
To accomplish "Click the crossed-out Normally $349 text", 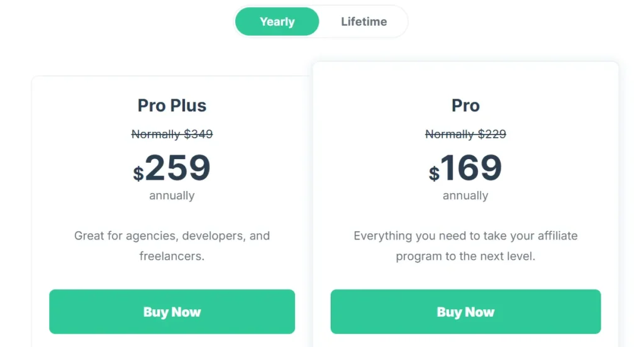I will pos(172,134).
